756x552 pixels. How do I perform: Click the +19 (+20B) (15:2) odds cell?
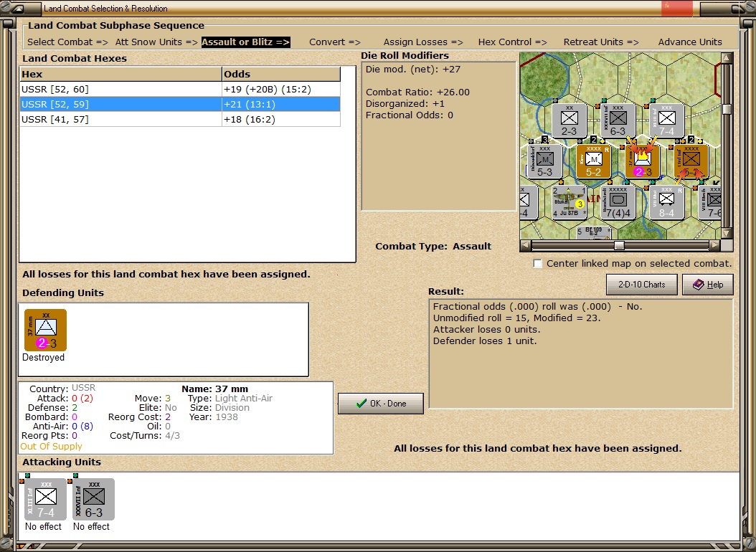(x=281, y=89)
